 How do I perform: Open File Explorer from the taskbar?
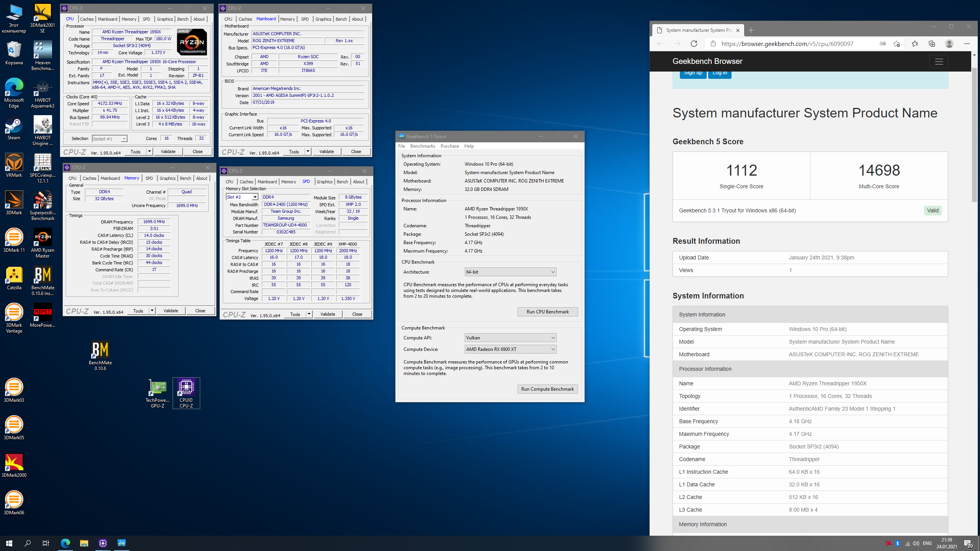[84, 543]
